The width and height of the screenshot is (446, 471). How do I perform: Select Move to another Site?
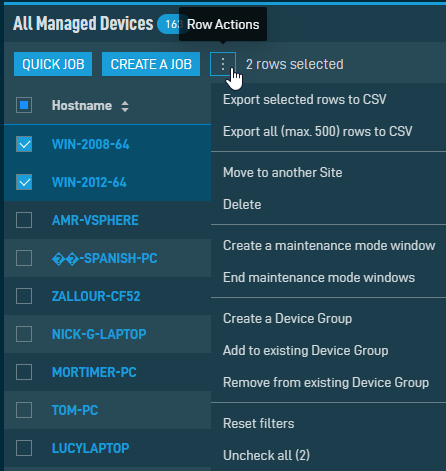[283, 172]
